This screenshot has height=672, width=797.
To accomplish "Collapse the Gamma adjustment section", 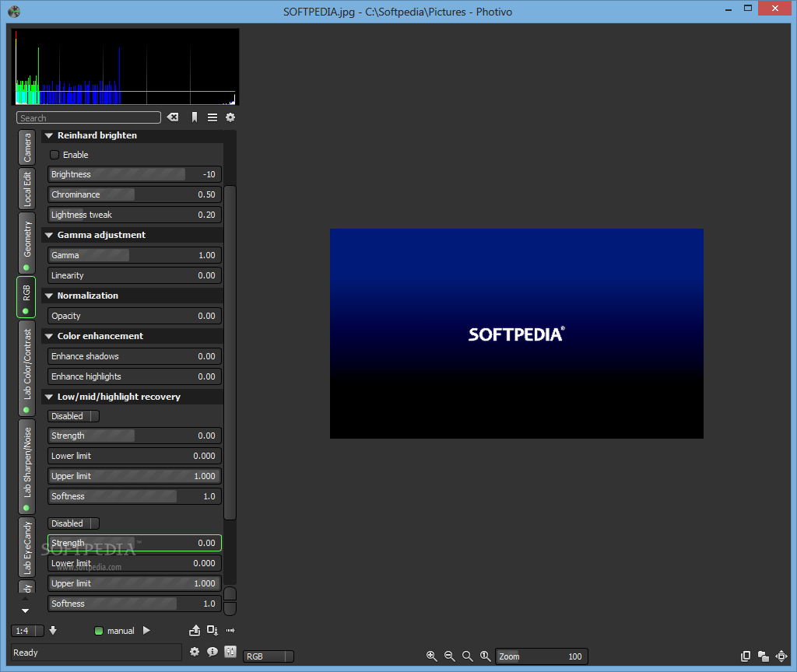I will (x=49, y=235).
